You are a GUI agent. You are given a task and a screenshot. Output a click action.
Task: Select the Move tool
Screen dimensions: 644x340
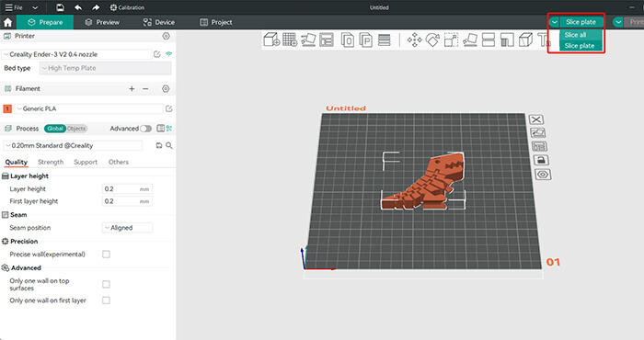click(414, 40)
